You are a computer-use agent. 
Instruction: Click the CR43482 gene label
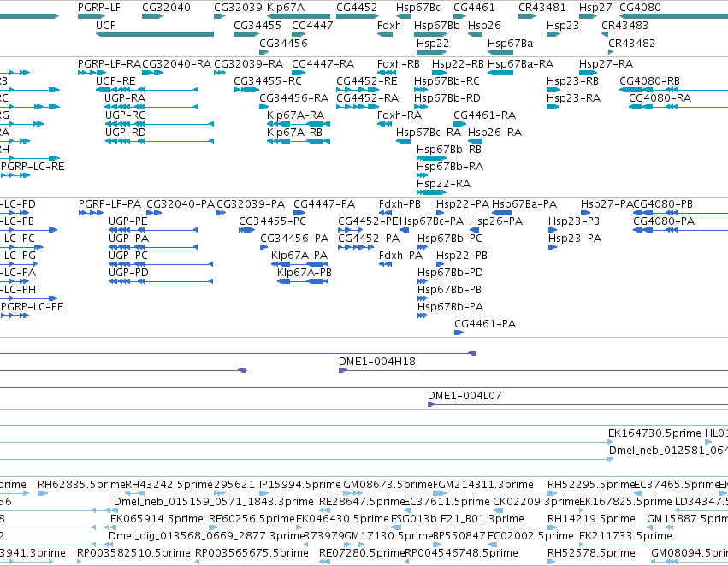631,43
